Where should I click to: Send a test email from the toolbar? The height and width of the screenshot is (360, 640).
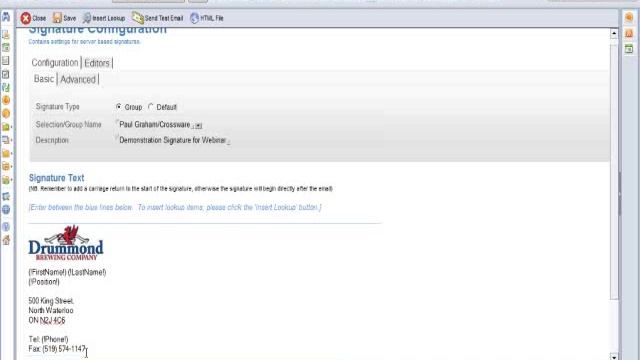click(158, 18)
